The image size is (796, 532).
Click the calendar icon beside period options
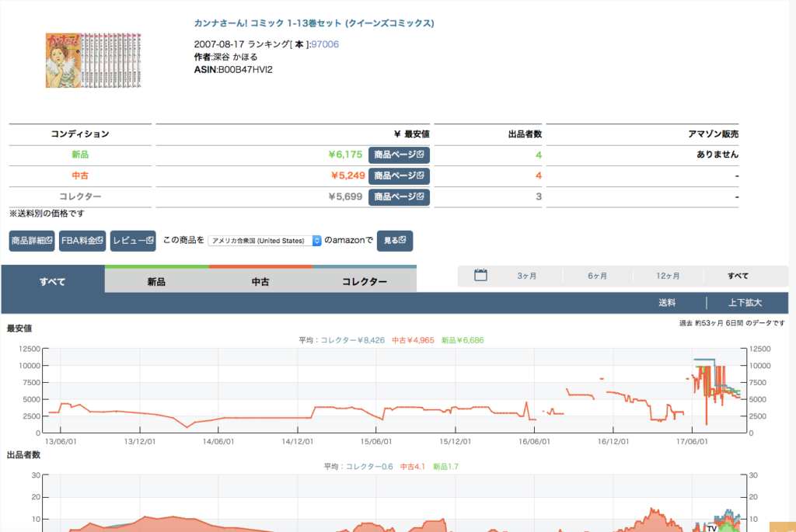(x=480, y=275)
